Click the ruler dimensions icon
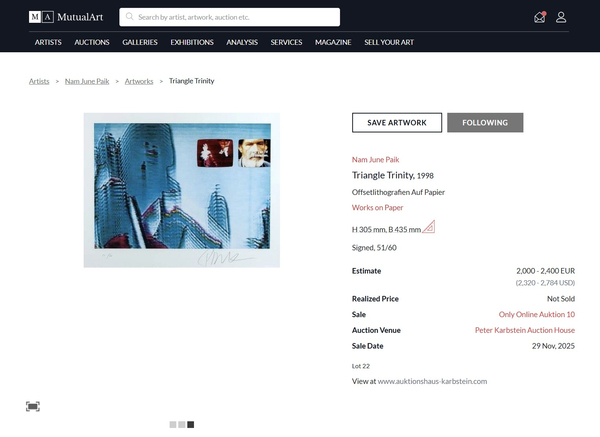600x437 pixels. click(428, 227)
